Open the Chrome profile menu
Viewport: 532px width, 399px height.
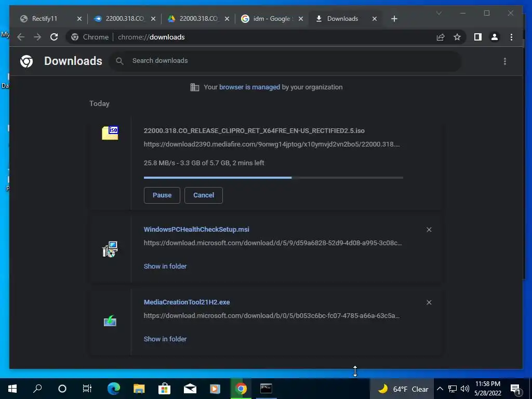495,37
